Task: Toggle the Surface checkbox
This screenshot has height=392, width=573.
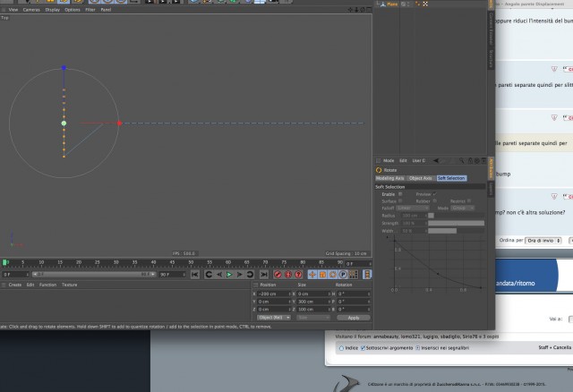Action: click(x=400, y=201)
